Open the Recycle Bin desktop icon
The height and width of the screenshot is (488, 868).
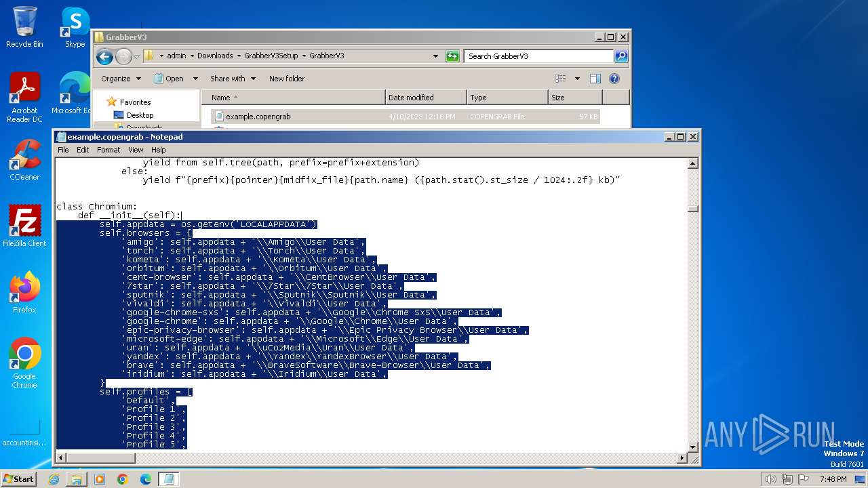point(24,27)
